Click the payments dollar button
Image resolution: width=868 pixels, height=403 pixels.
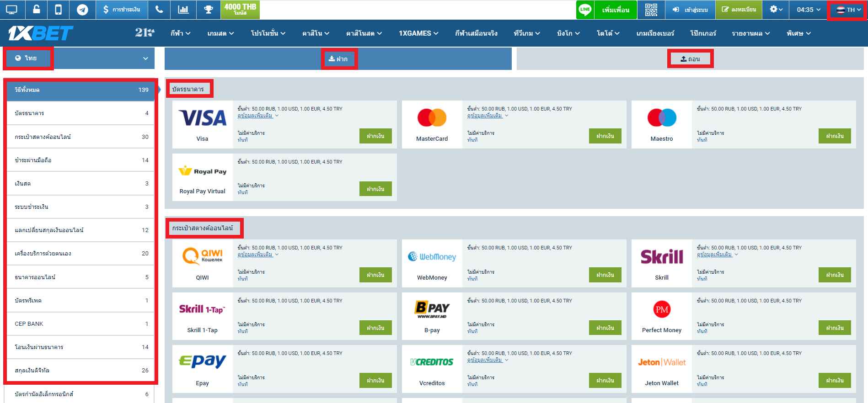pyautogui.click(x=122, y=10)
